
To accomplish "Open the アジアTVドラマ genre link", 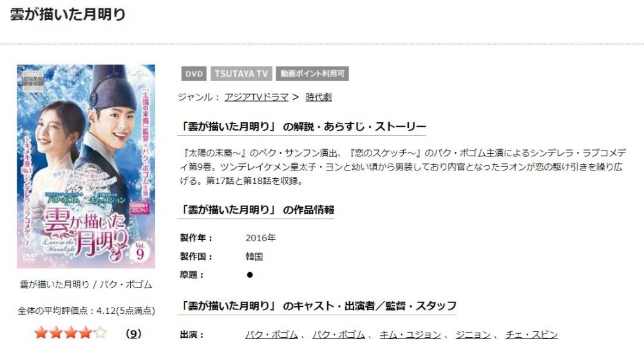I will pyautogui.click(x=256, y=97).
